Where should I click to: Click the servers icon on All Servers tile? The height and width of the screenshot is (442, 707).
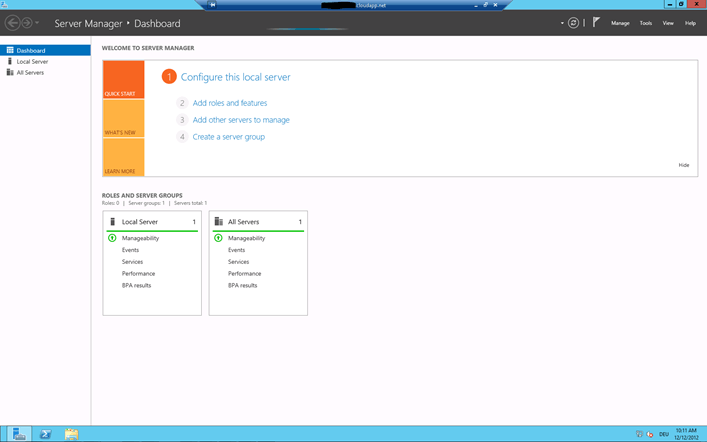219,221
